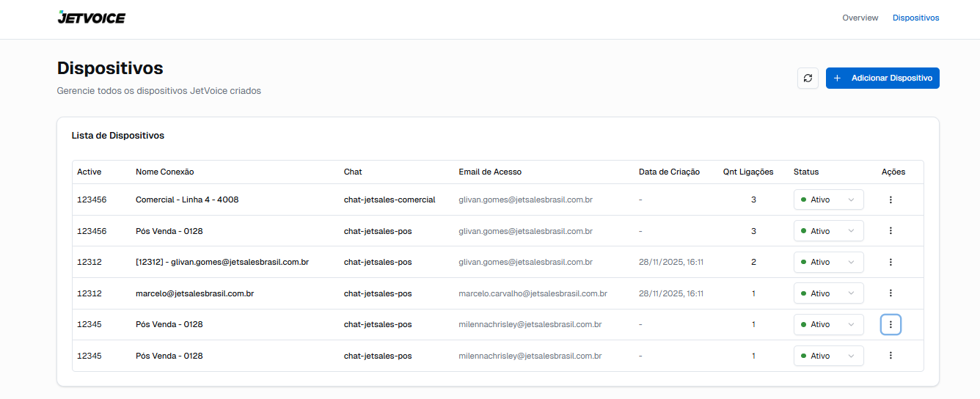Open actions menu for marcelo@jetsalesbrasil.com.br device

click(x=891, y=293)
